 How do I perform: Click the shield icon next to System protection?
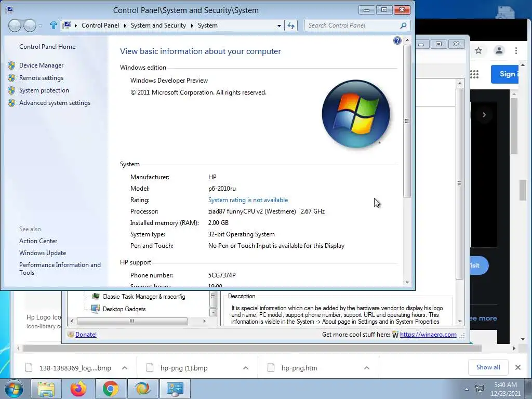click(11, 90)
